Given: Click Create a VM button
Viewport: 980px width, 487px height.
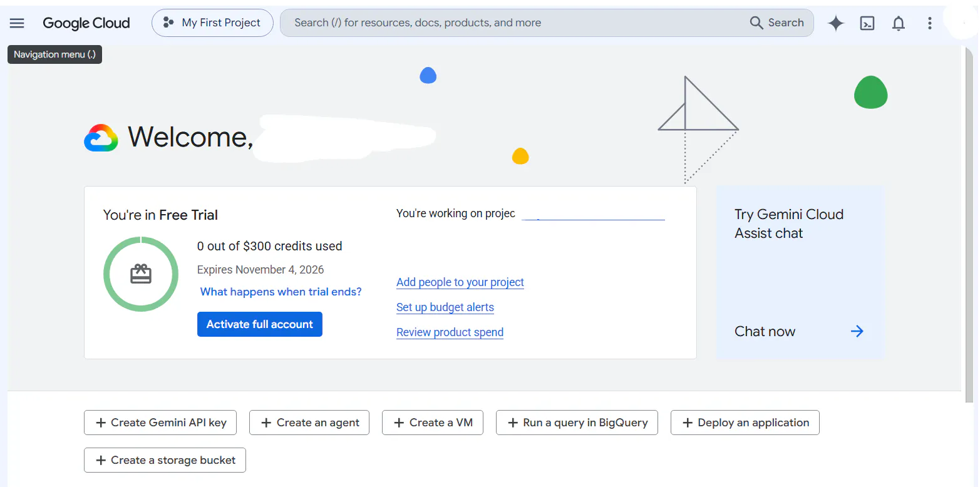Looking at the screenshot, I should tap(433, 423).
